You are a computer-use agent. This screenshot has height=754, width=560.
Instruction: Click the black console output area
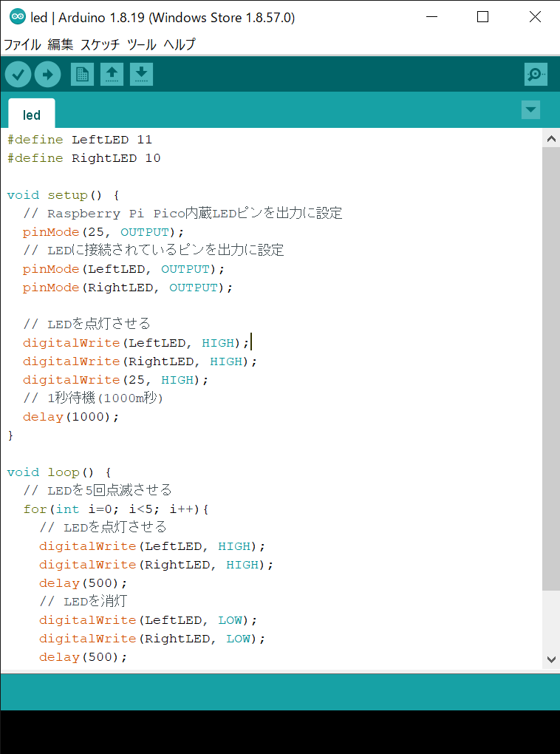point(280,732)
